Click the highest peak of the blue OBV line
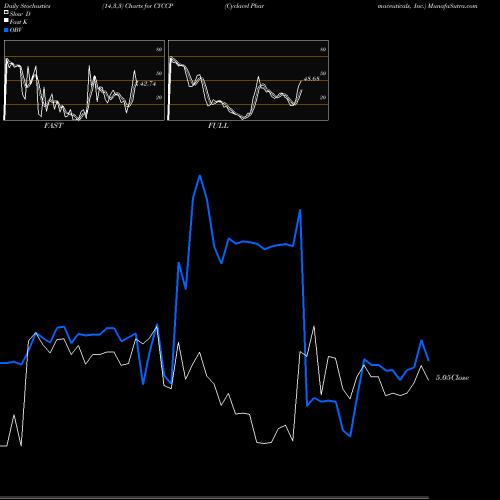Image resolution: width=500 pixels, height=500 pixels. [200, 176]
